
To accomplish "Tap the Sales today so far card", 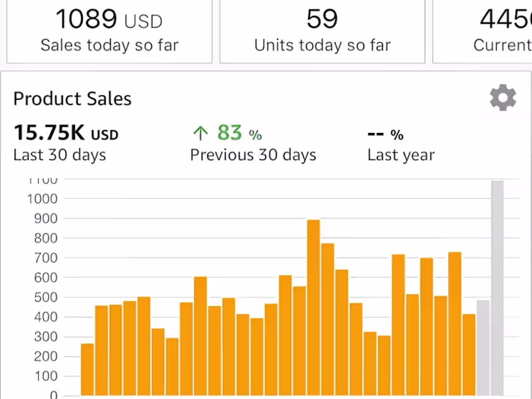I will point(109,31).
